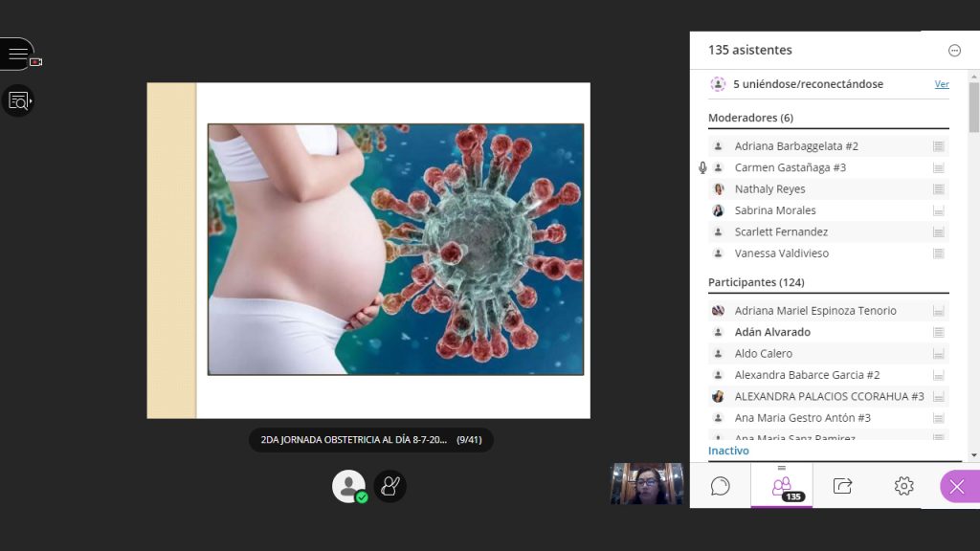Raise hand using the hand icon
980x551 pixels.
point(390,486)
